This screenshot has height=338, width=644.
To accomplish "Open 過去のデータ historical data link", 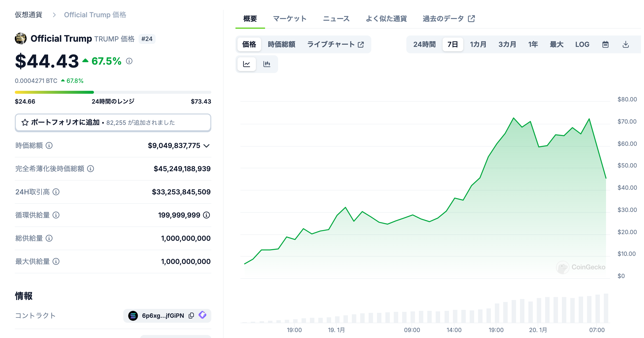I will click(449, 19).
